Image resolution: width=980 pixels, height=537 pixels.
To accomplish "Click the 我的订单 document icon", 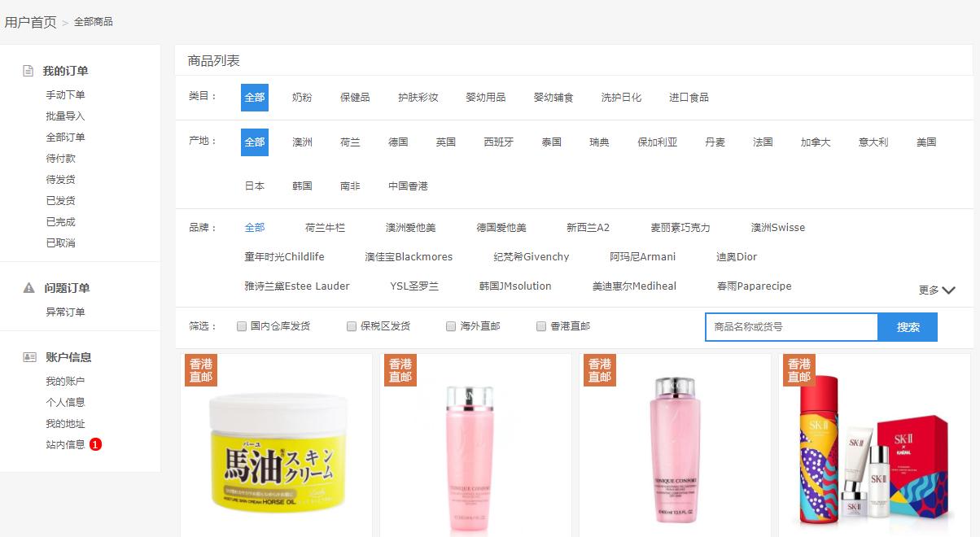I will 28,71.
